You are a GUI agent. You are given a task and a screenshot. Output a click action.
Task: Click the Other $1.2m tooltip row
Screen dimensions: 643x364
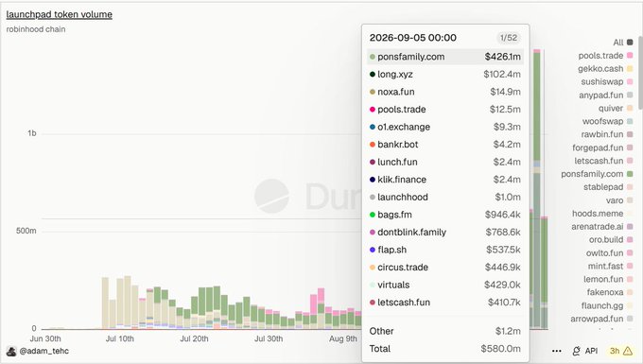click(445, 331)
